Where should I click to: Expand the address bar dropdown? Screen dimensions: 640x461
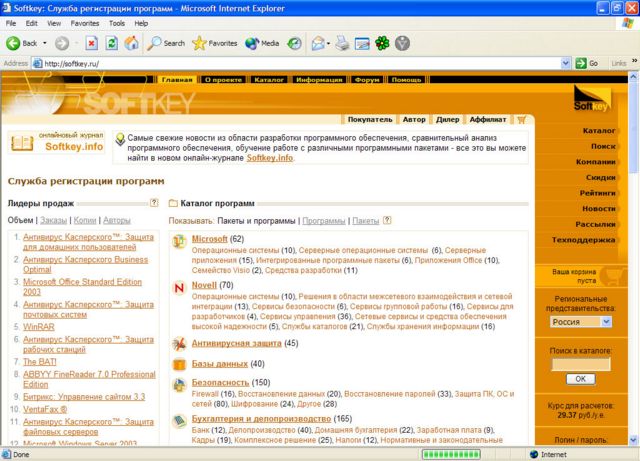(565, 63)
